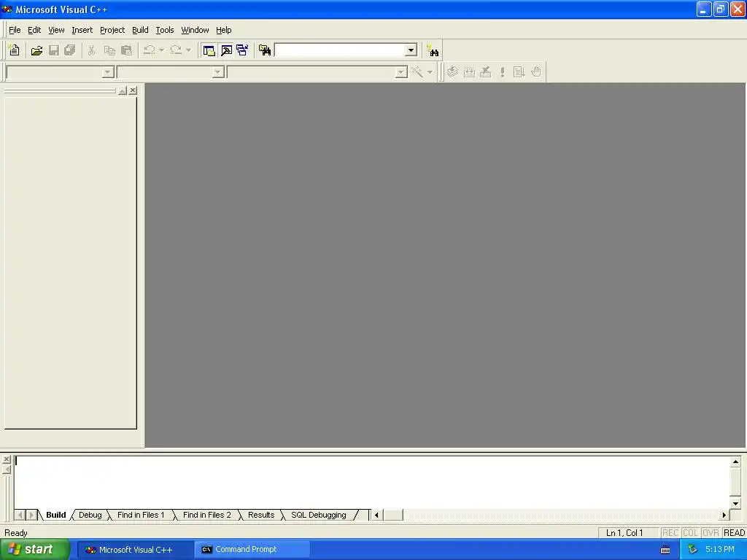Open the WizardBar members combo dropdown
Screen dimensions: 747x560
click(402, 72)
